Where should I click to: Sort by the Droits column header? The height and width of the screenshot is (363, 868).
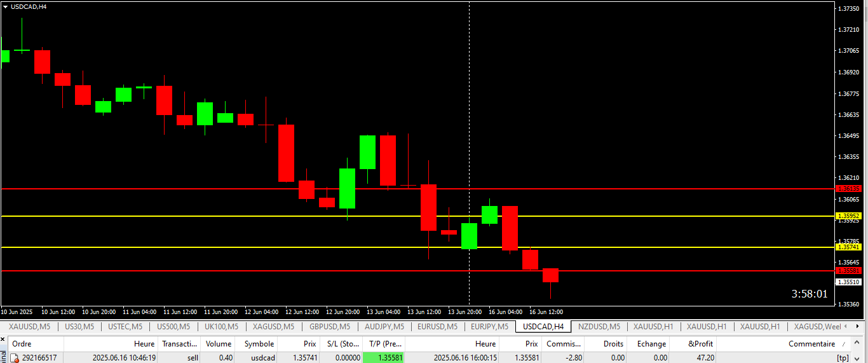[606, 344]
